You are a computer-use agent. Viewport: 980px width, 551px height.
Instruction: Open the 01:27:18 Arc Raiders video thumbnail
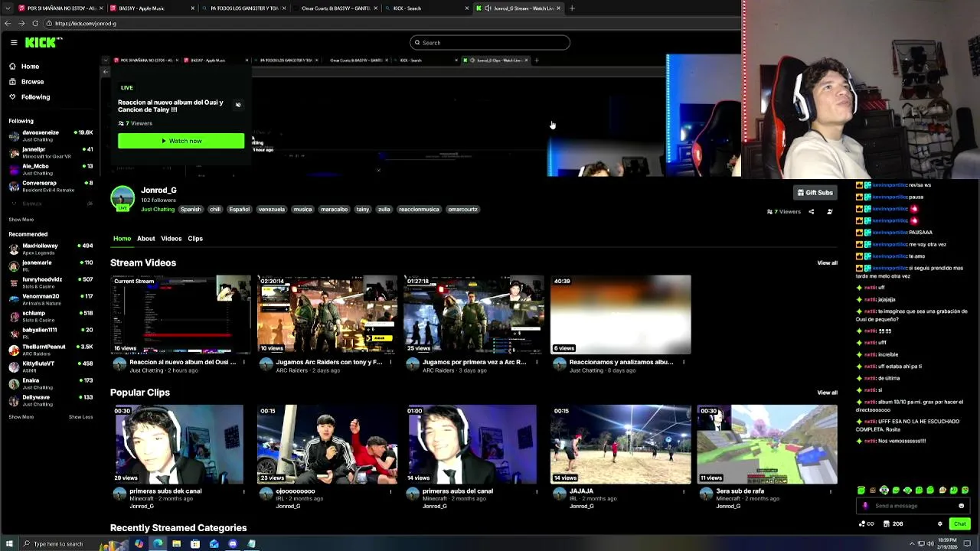click(474, 315)
